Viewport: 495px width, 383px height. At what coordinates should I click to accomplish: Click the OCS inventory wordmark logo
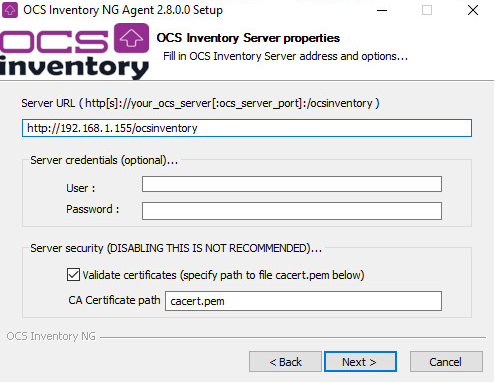[74, 51]
